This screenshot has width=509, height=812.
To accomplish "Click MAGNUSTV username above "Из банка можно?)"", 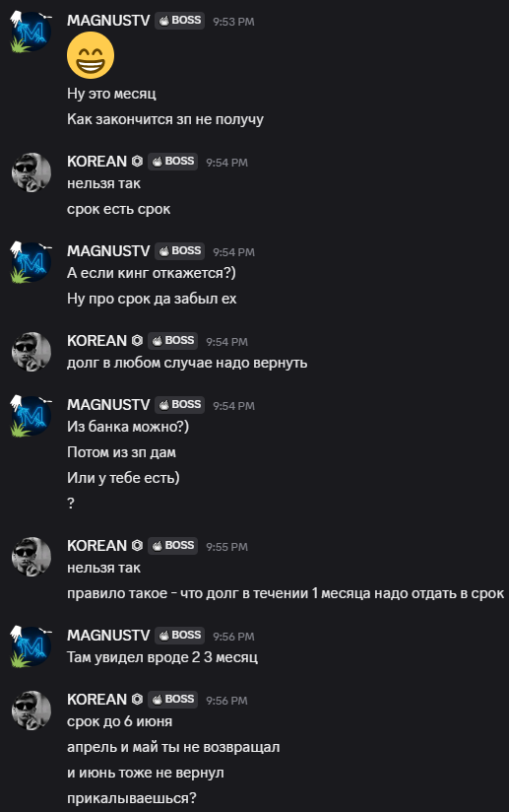I will (108, 404).
